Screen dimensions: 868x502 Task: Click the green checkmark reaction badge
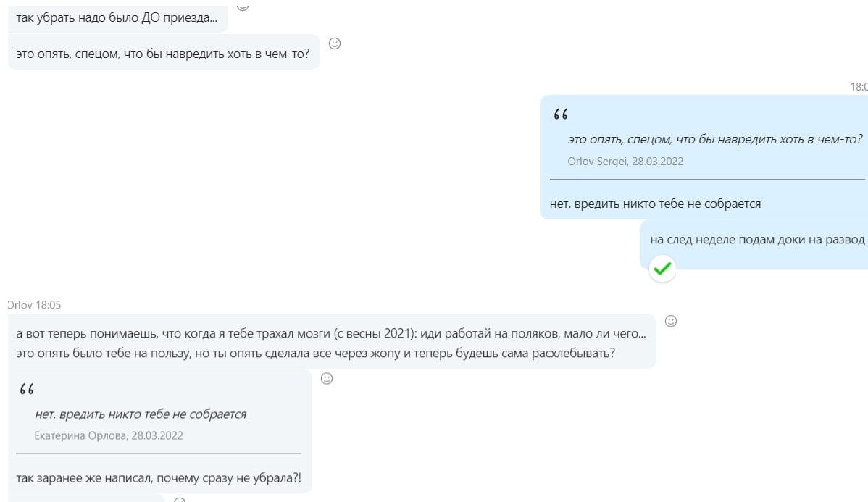click(x=662, y=269)
